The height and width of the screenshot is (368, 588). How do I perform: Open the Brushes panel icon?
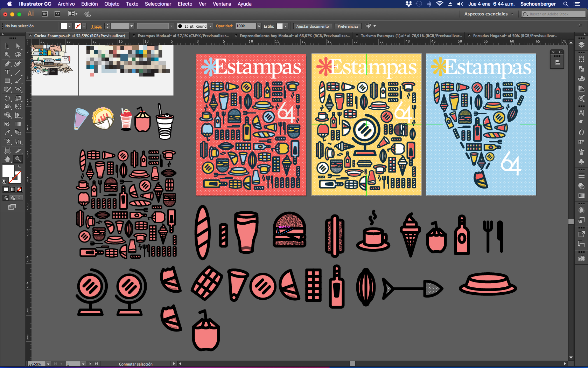581,152
